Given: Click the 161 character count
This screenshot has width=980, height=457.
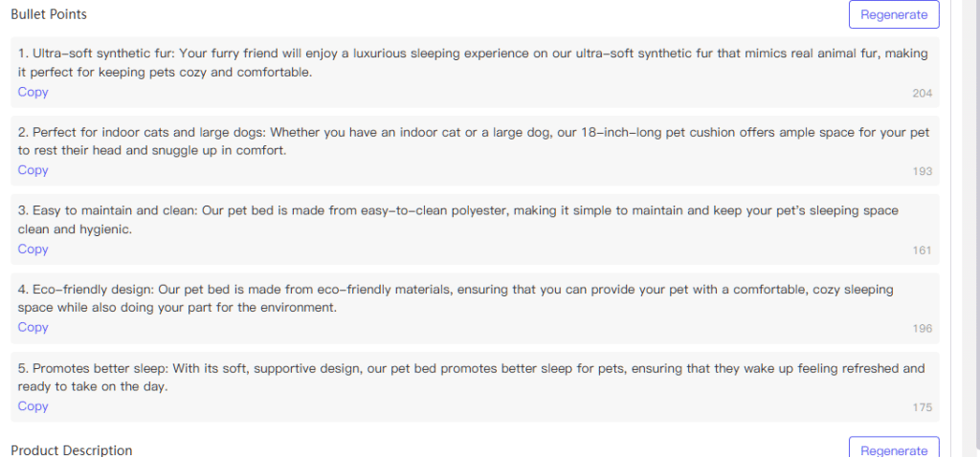Looking at the screenshot, I should (922, 250).
